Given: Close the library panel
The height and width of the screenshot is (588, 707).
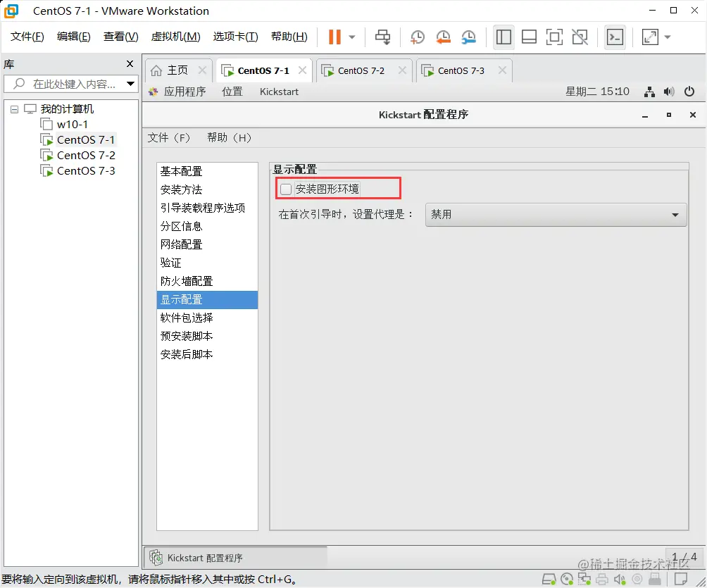Looking at the screenshot, I should click(130, 64).
